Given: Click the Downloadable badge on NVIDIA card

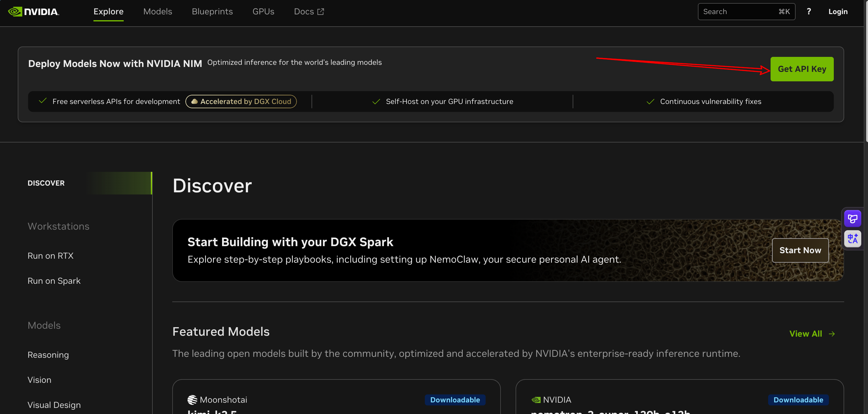Looking at the screenshot, I should tap(798, 400).
